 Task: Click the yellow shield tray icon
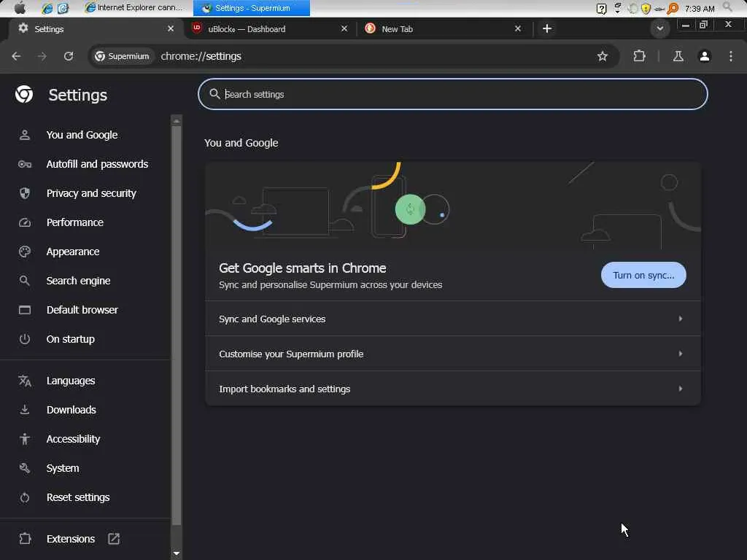click(x=646, y=9)
